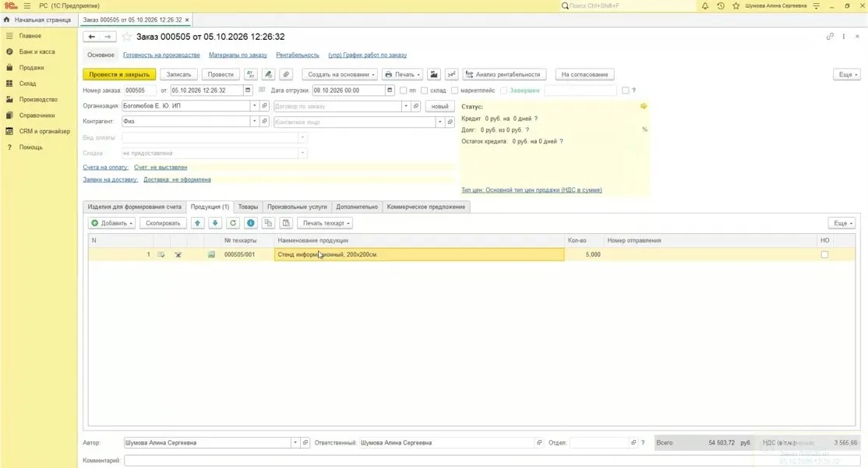Expand the Организация dropdown list

click(255, 106)
